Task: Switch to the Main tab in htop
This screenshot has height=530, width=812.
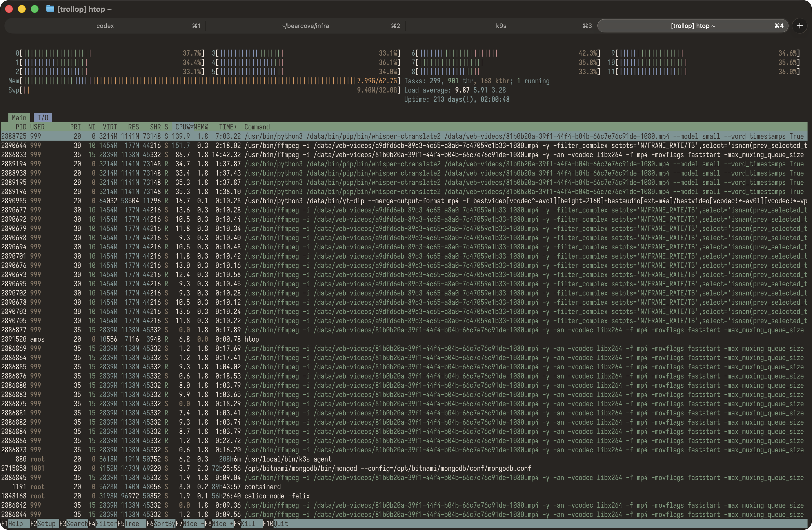Action: tap(19, 117)
